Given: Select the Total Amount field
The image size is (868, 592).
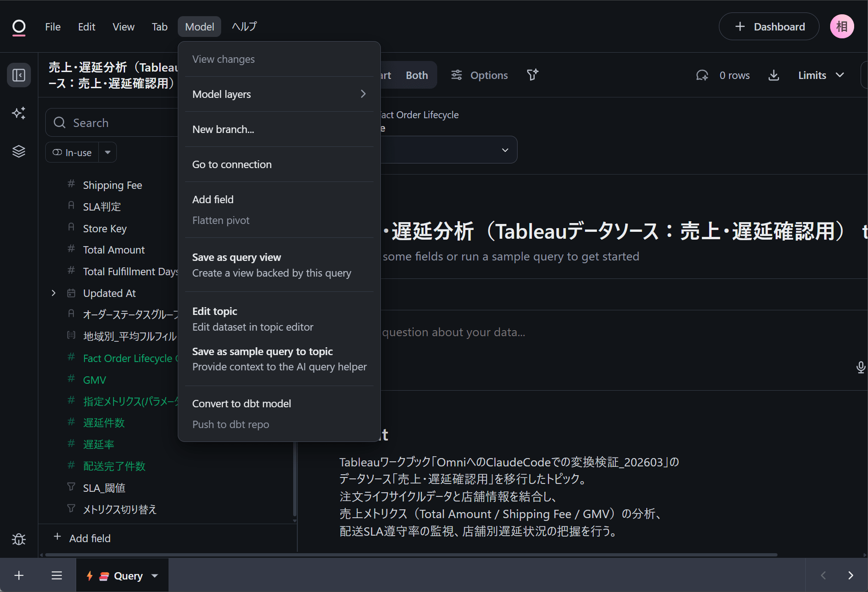Looking at the screenshot, I should [114, 250].
